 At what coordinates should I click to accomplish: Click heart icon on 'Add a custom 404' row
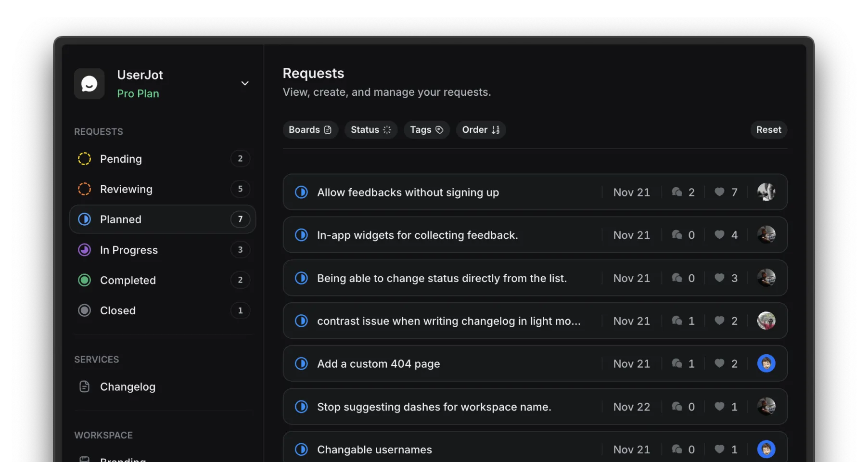pyautogui.click(x=720, y=364)
